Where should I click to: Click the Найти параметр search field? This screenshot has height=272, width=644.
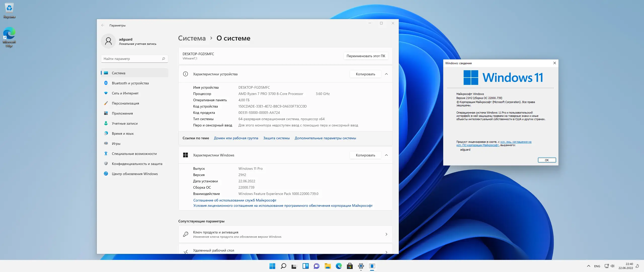pyautogui.click(x=134, y=58)
